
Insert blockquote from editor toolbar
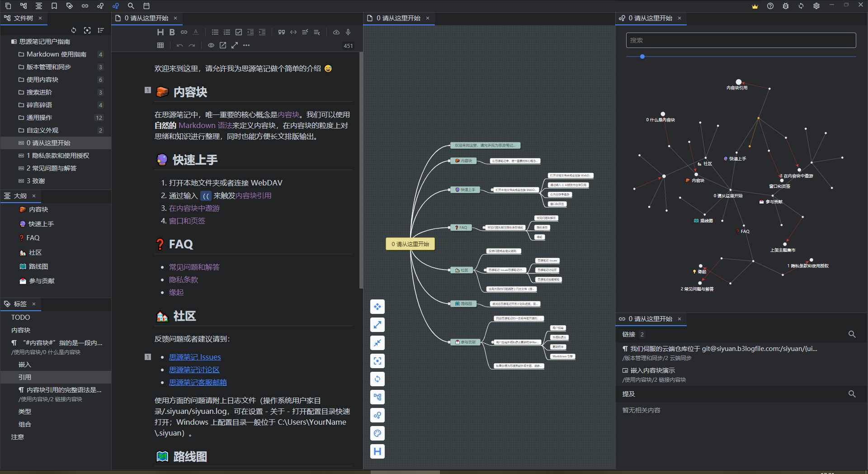(282, 32)
